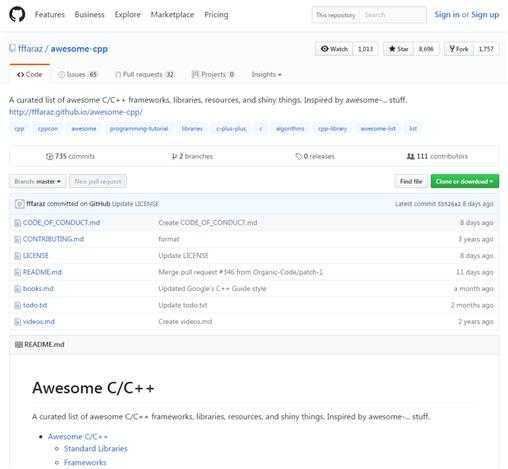Screen dimensions: 508x469
Task: Click the Watch button
Action: tap(334, 49)
